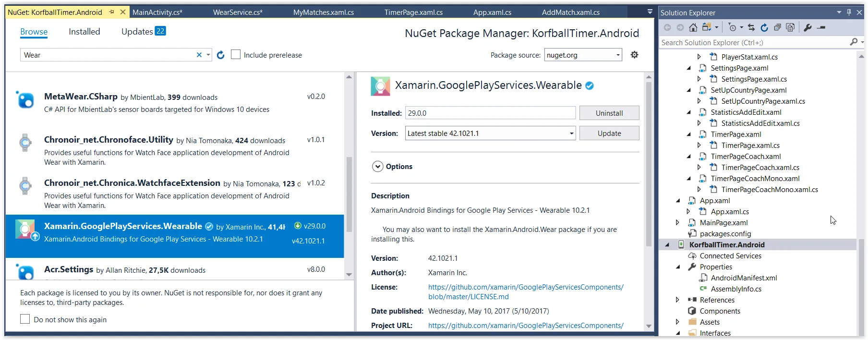Click Chronoface.Utility watch package icon
The width and height of the screenshot is (868, 340).
pyautogui.click(x=25, y=143)
